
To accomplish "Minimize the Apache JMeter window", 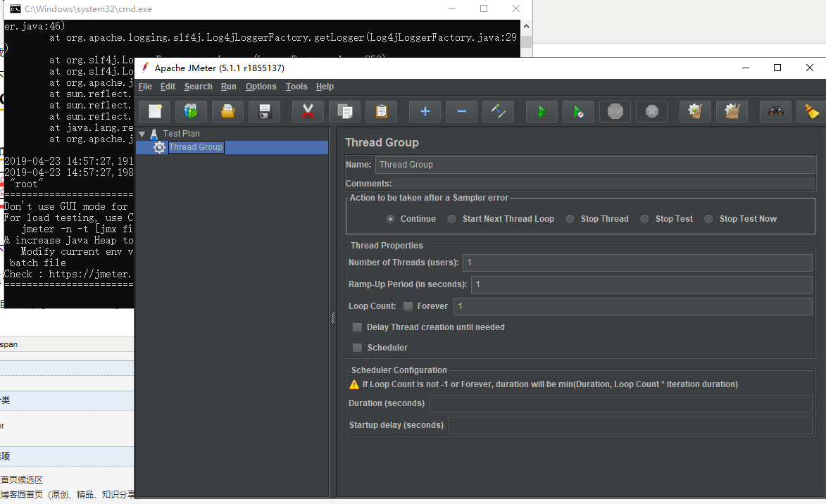I will click(x=746, y=68).
